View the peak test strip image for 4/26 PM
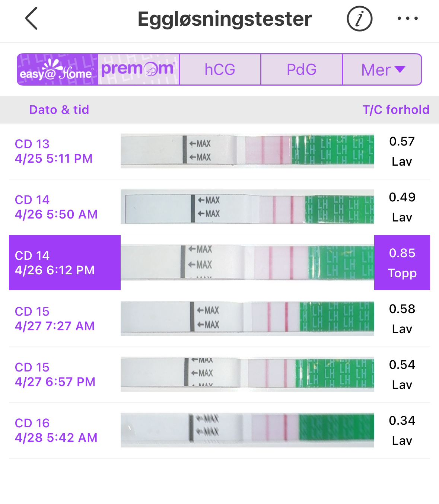The width and height of the screenshot is (439, 504). point(247,263)
